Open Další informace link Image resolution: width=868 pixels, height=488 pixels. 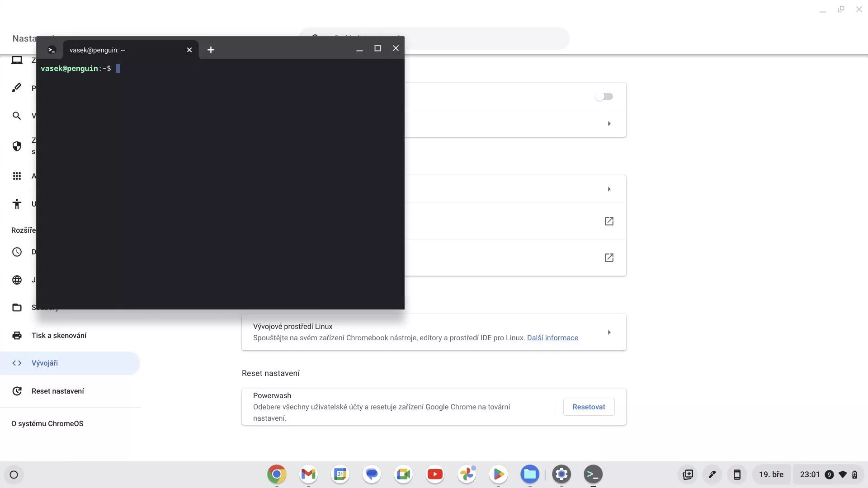552,338
